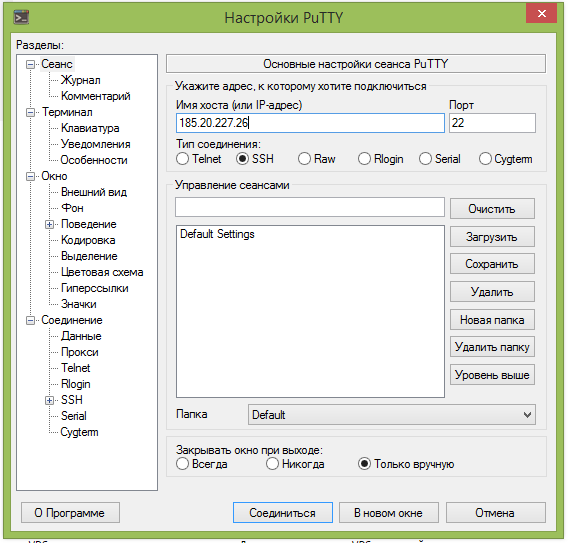Screen dimensions: 569x543
Task: Set close window option to Всегда
Action: click(182, 464)
